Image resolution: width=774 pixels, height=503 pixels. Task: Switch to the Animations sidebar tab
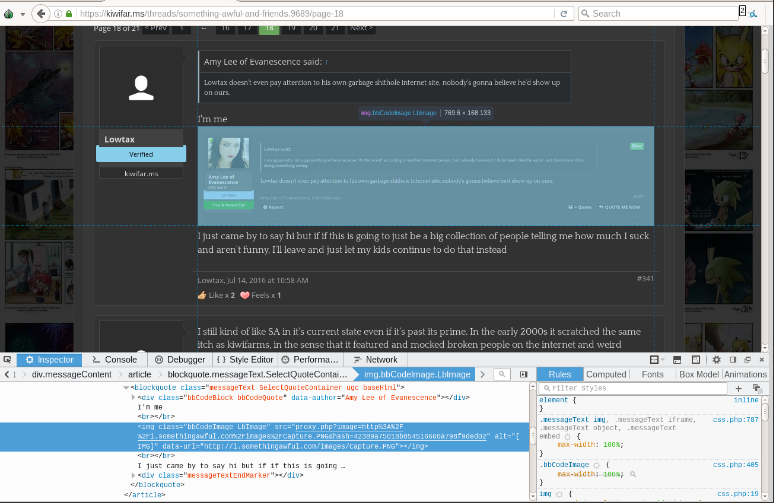point(745,374)
